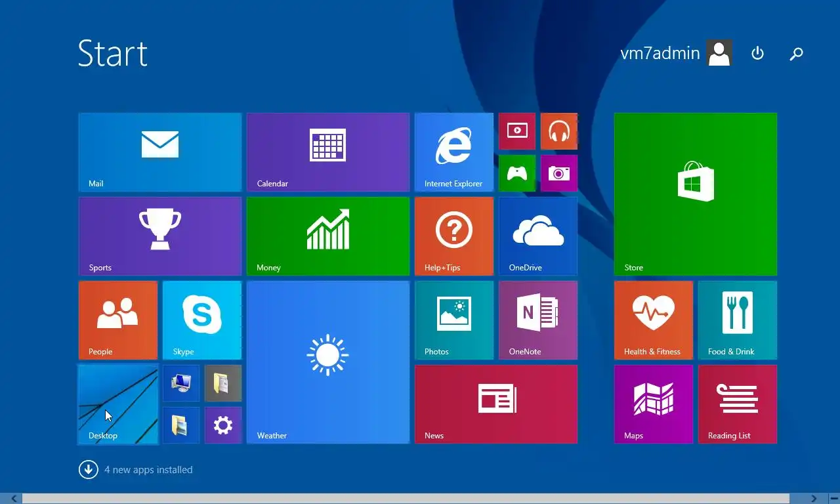Open the PC settings gear tile
The image size is (840, 504).
pyautogui.click(x=223, y=425)
